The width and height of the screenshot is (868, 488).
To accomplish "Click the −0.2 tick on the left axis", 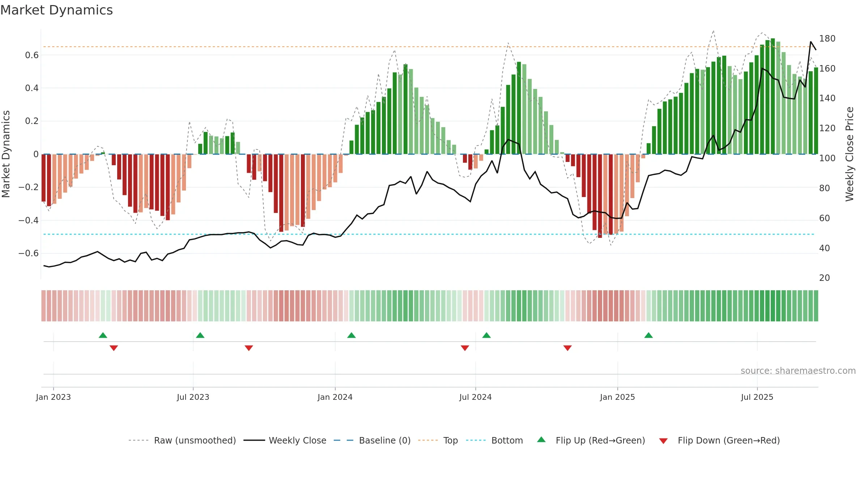I will 29,187.
